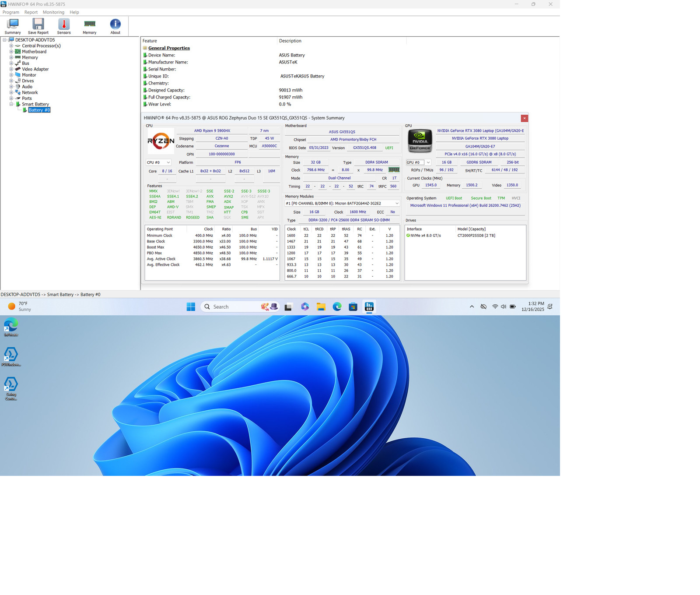Open the CPU #0 selector dropdown
This screenshot has width=700, height=595.
click(158, 162)
